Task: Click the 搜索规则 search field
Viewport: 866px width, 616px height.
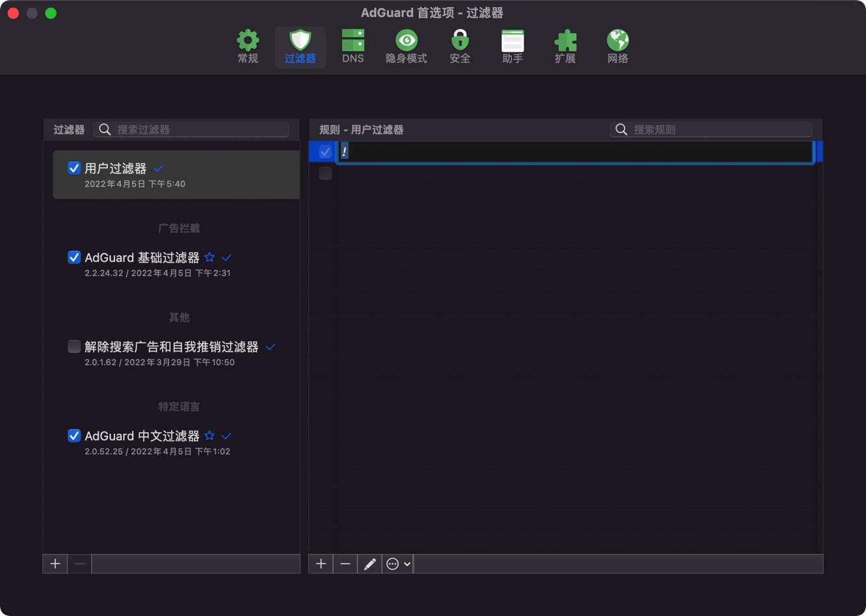Action: pyautogui.click(x=711, y=129)
